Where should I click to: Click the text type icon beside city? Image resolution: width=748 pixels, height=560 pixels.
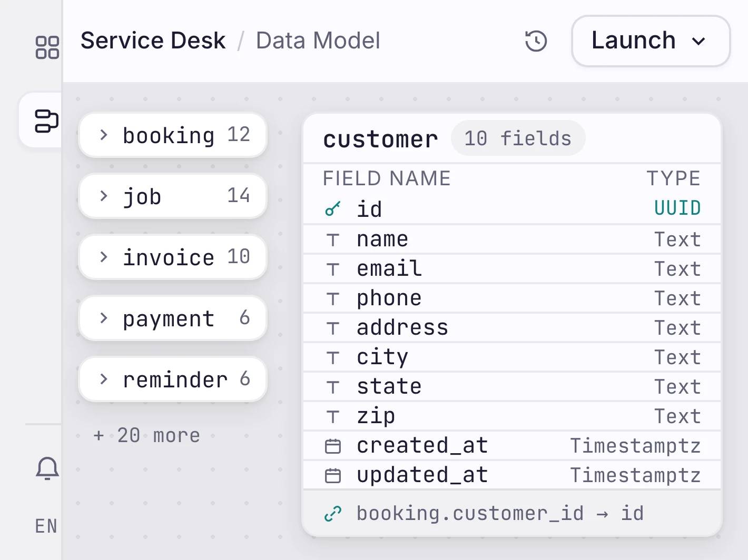click(x=333, y=358)
